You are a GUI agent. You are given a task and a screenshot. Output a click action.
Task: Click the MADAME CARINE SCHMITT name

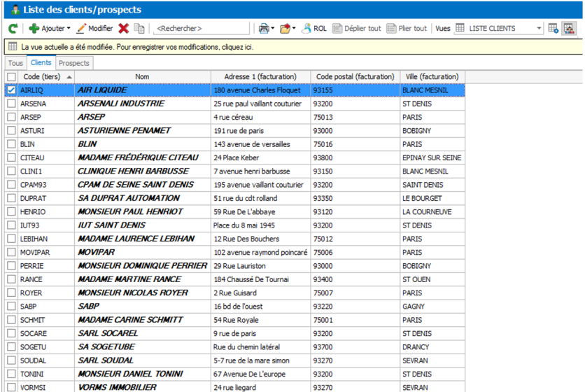click(x=143, y=320)
